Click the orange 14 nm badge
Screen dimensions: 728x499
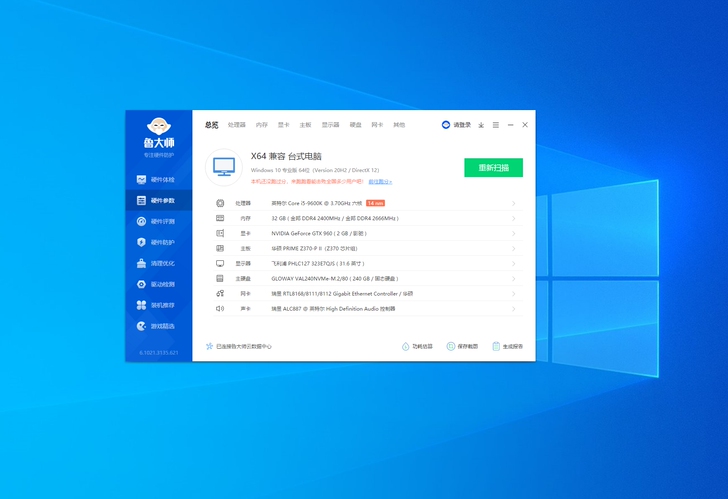coord(375,203)
